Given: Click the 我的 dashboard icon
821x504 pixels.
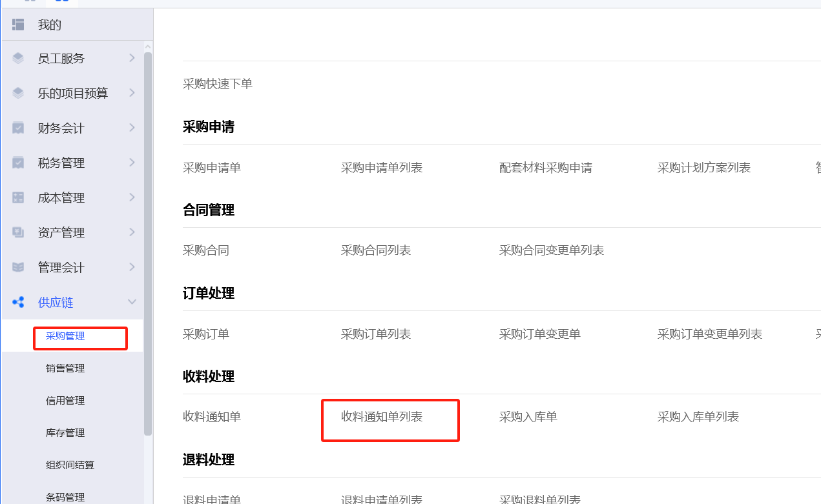Looking at the screenshot, I should pos(18,25).
